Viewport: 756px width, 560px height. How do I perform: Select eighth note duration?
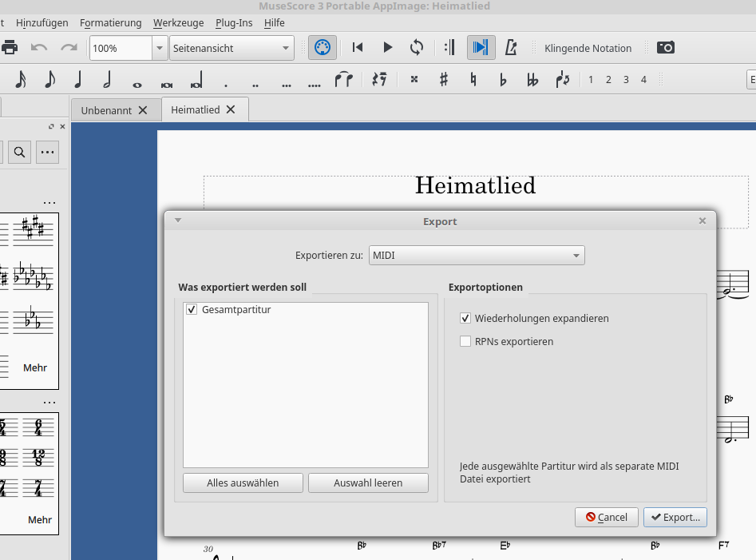click(x=49, y=79)
